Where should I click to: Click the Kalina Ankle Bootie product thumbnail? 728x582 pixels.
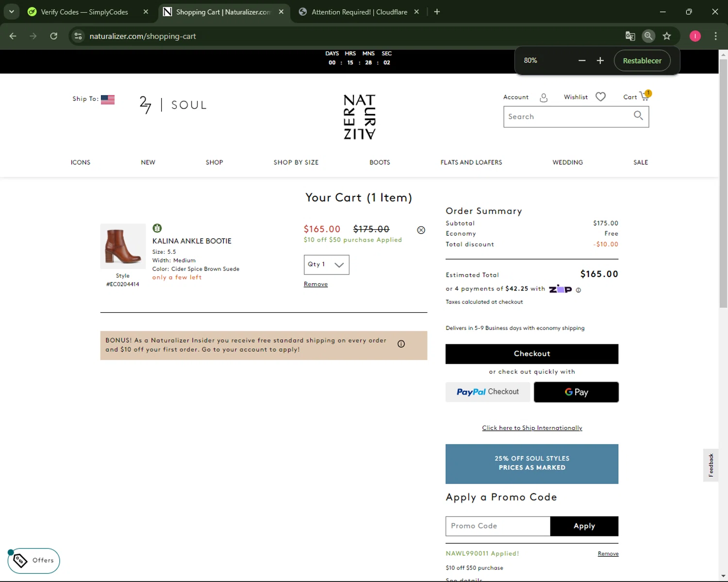pyautogui.click(x=123, y=246)
